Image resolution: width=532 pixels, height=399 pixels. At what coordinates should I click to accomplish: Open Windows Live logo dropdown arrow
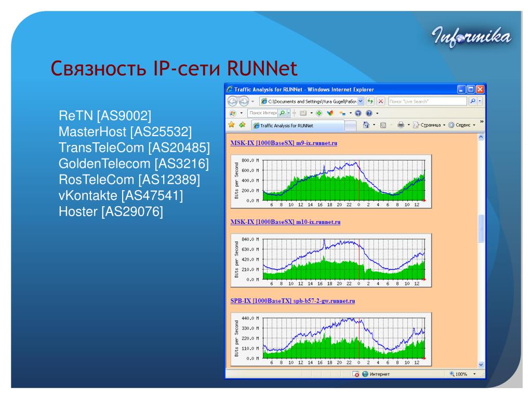tap(242, 113)
